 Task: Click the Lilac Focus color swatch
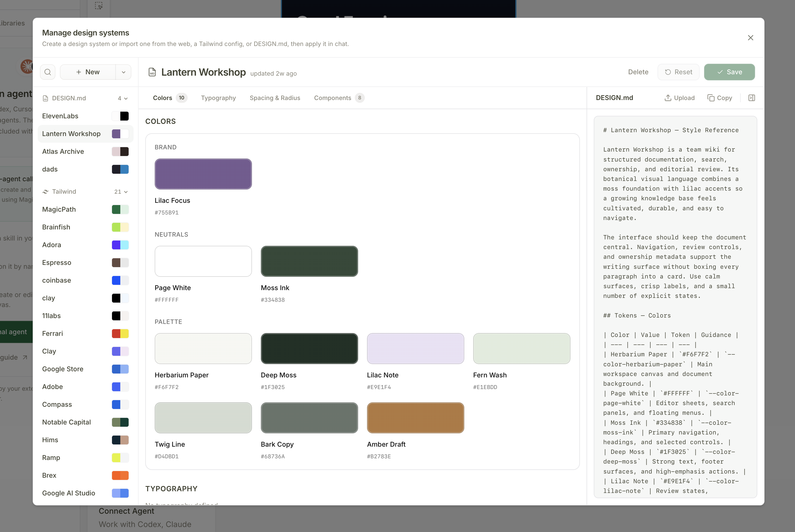click(203, 174)
